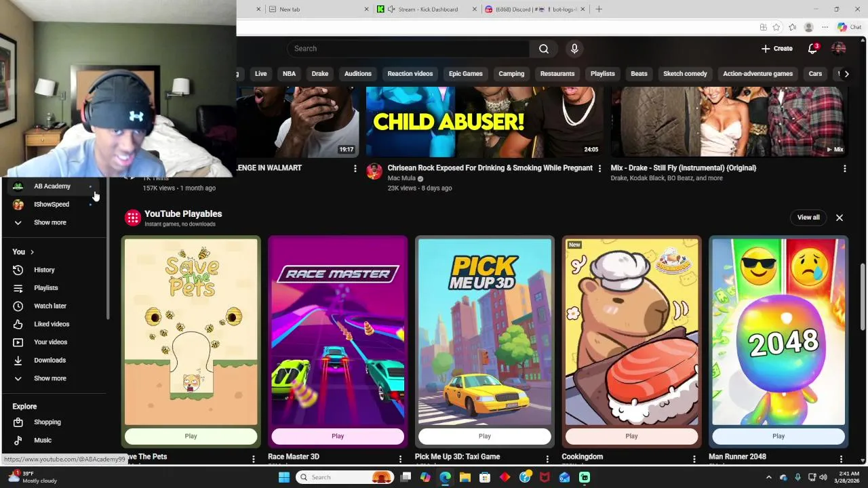Open Shopping in the Explore section

tap(54, 422)
